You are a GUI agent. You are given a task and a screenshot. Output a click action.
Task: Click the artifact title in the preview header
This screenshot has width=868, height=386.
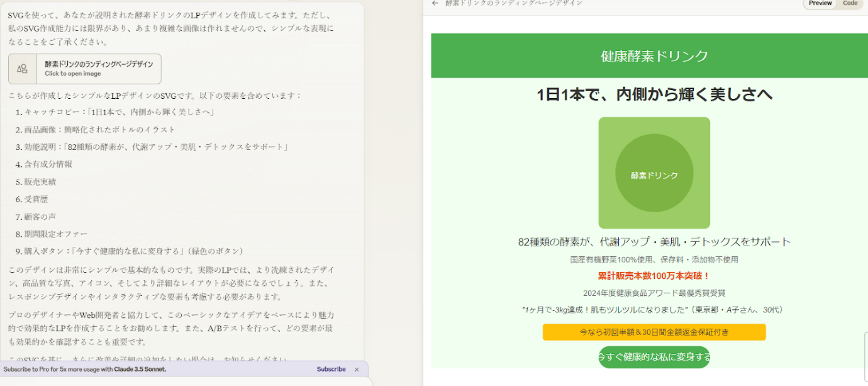click(513, 3)
